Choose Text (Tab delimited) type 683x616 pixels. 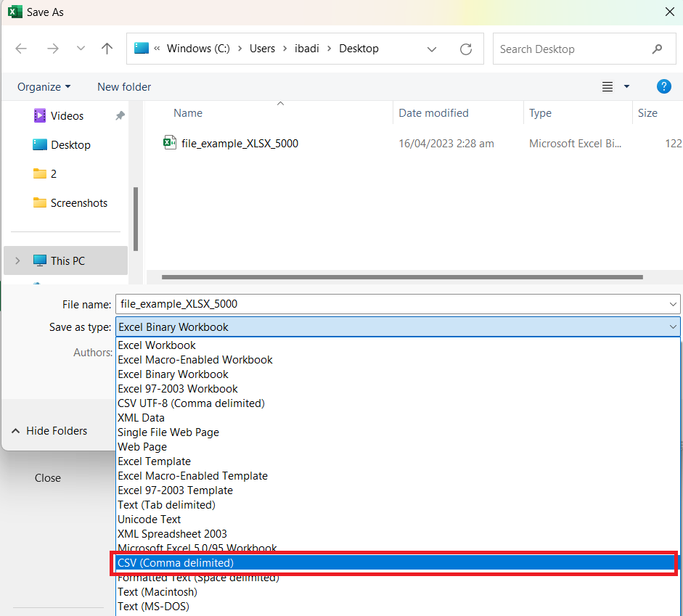tap(398, 505)
